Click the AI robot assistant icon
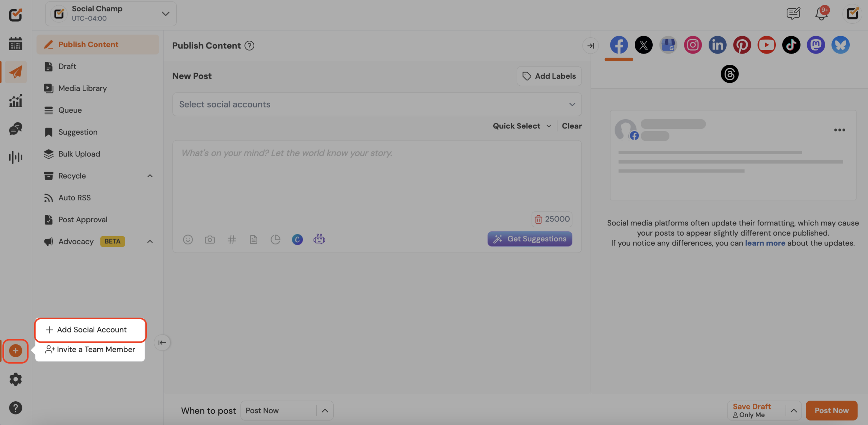This screenshot has width=868, height=425. (319, 239)
